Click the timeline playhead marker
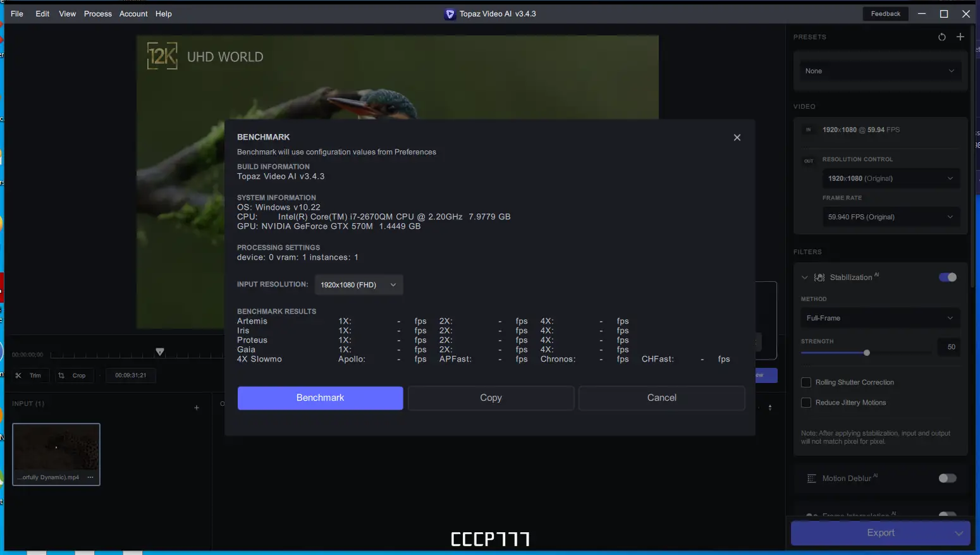The height and width of the screenshot is (555, 980). [x=160, y=351]
